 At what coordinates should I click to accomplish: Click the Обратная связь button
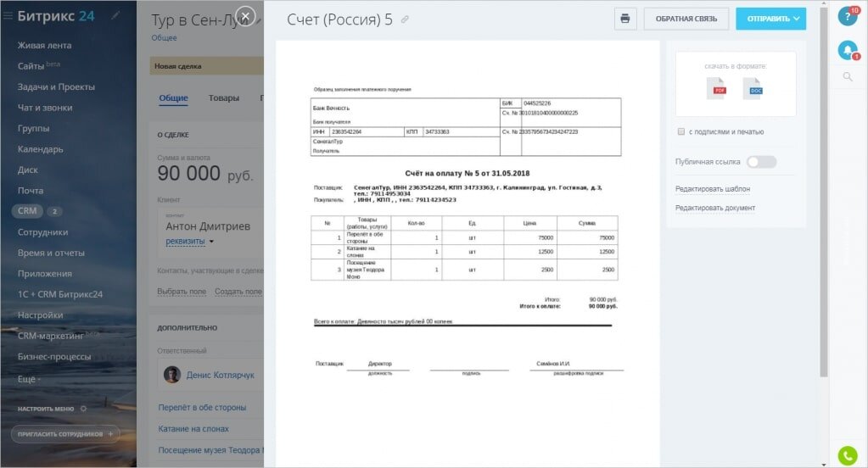coord(686,19)
